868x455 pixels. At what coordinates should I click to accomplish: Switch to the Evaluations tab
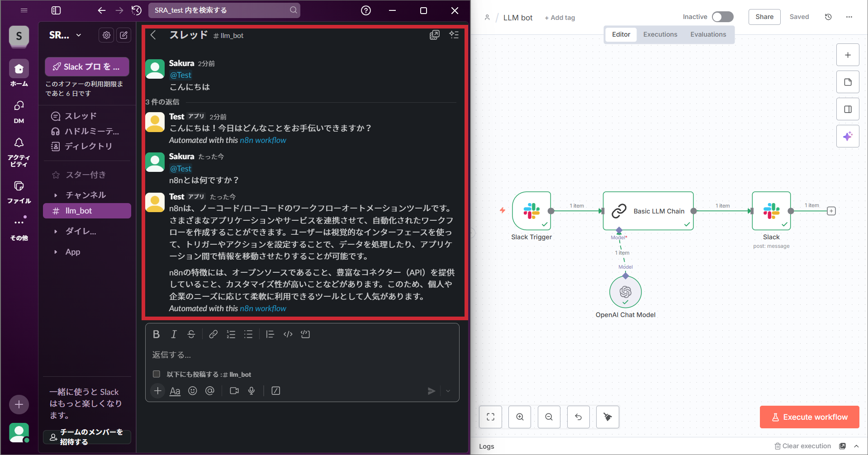tap(708, 34)
